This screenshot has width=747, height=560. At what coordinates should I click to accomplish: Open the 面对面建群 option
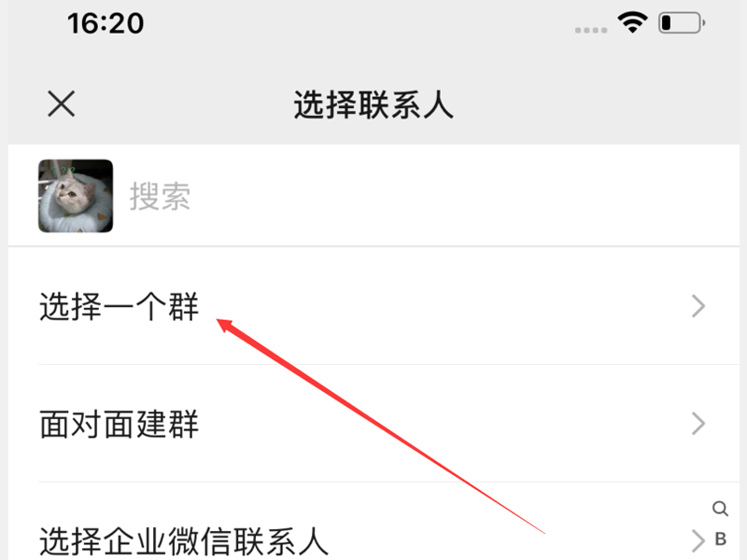373,424
